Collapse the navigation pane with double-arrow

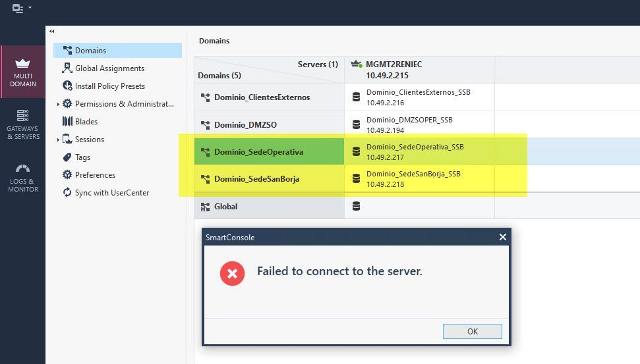pos(52,31)
